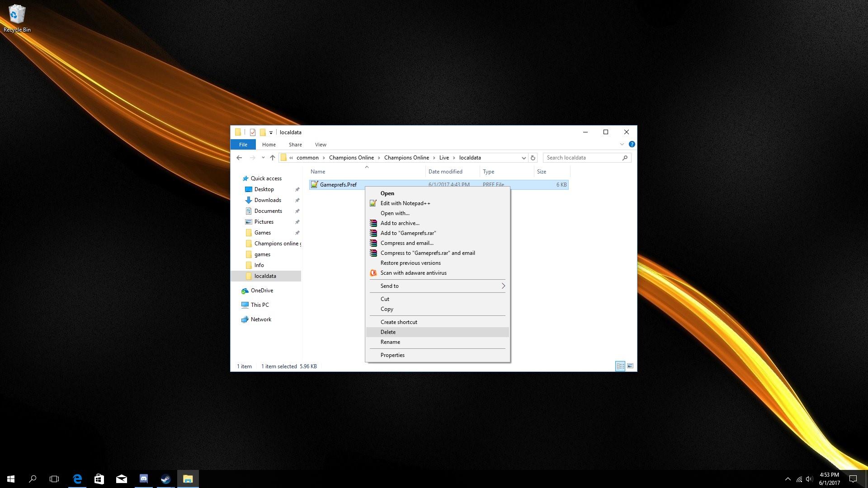Click the Steam taskbar icon
868x488 pixels.
click(165, 479)
